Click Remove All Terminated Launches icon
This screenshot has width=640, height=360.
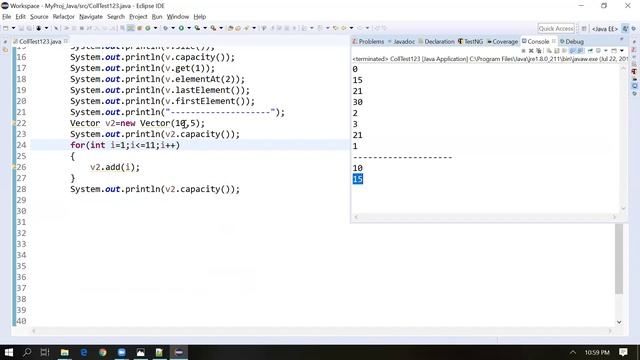click(x=539, y=51)
